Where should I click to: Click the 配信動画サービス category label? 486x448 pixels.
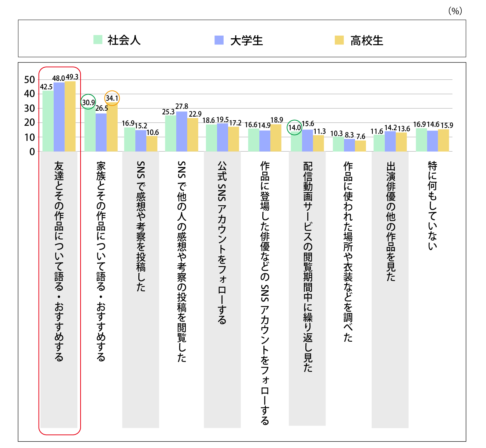[308, 266]
